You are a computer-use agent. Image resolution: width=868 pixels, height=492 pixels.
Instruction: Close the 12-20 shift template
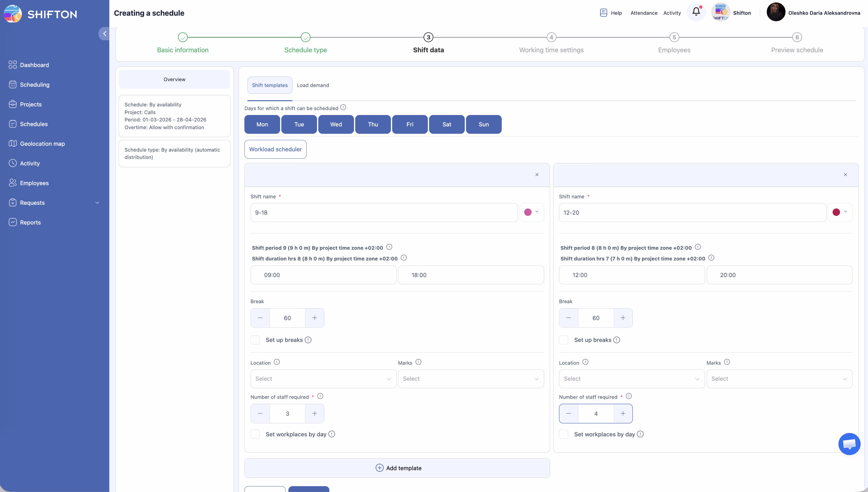click(845, 175)
